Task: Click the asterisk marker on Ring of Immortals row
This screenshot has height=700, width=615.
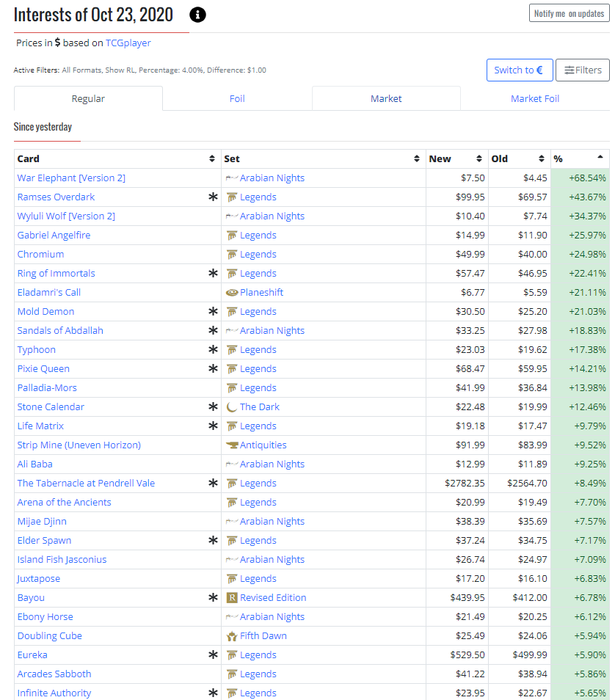Action: point(213,273)
